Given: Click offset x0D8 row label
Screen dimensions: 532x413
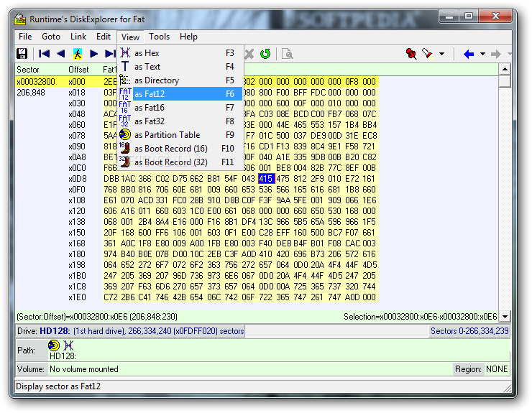Looking at the screenshot, I should point(77,179).
